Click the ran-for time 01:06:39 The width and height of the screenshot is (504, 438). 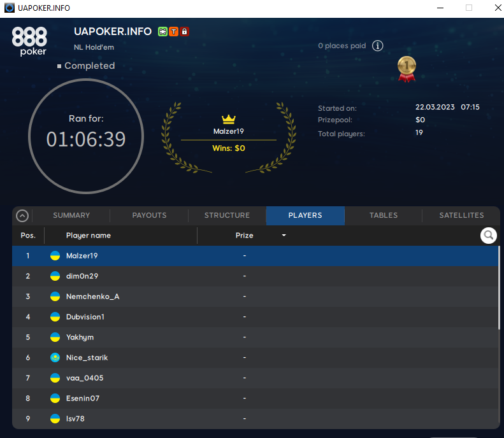(x=86, y=139)
